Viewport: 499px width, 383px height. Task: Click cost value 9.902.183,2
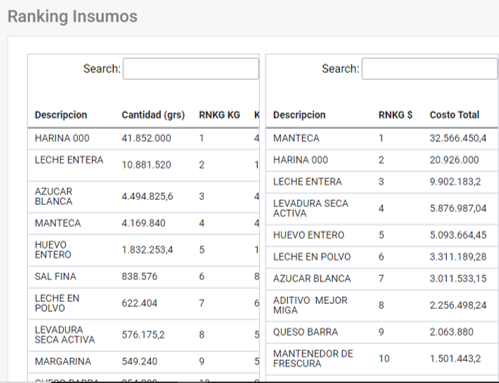point(455,182)
